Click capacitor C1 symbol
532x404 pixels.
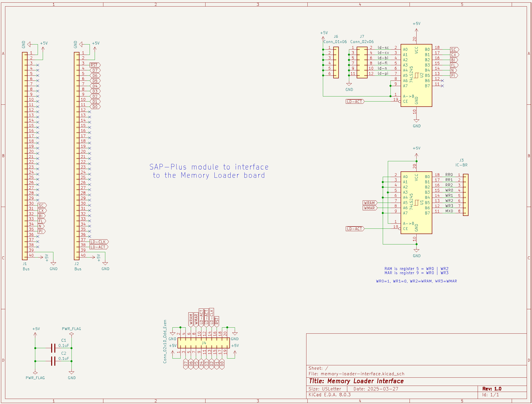53,348
